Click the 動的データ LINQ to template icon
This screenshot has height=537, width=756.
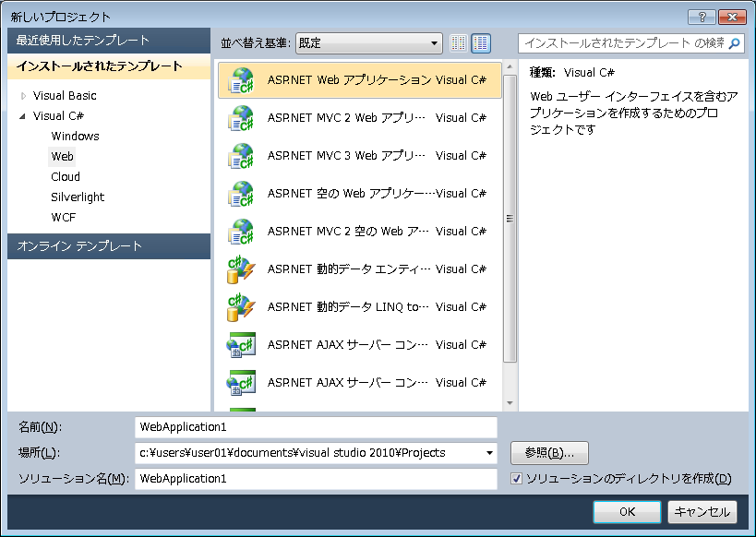(x=241, y=307)
